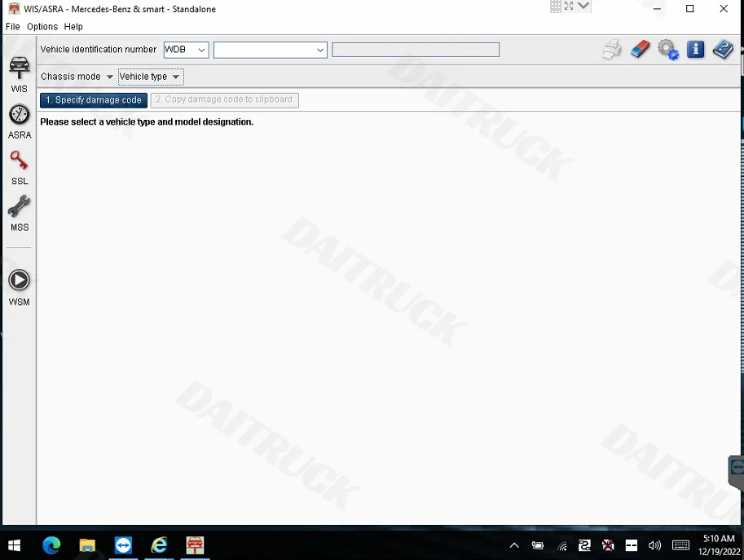The width and height of the screenshot is (744, 560).
Task: Click the title bar fullscreen arrows icon
Action: [569, 6]
